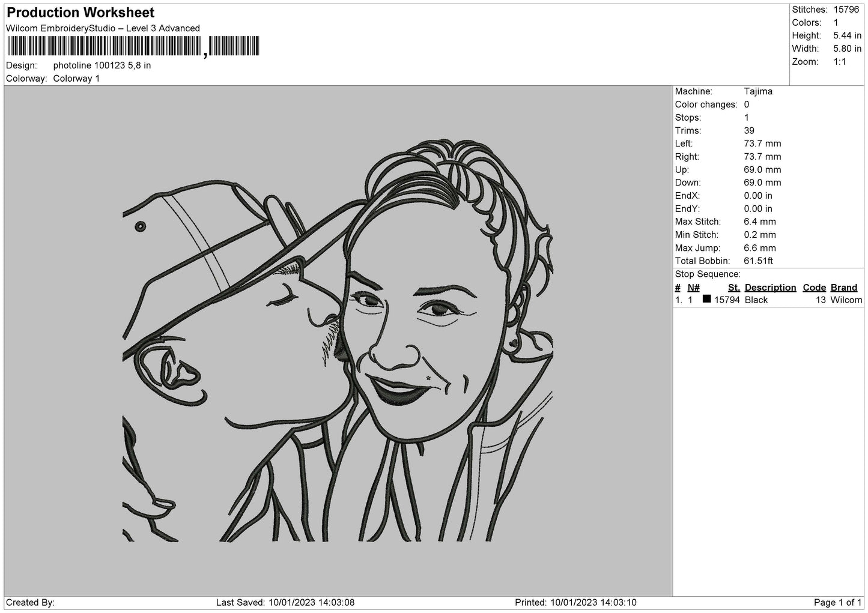Click the embroidery design preview image

[338, 339]
